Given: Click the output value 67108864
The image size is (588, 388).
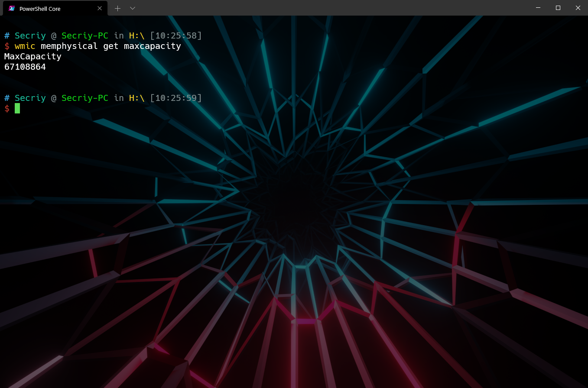Looking at the screenshot, I should (25, 67).
